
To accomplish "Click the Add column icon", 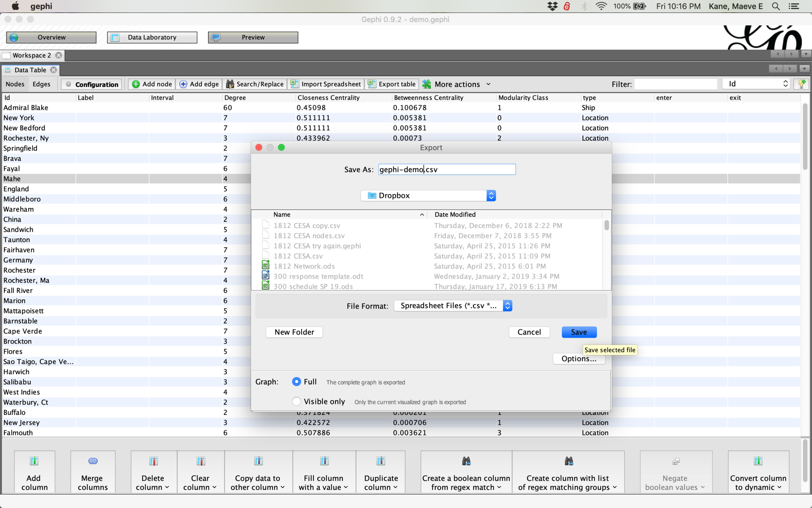I will click(x=34, y=461).
